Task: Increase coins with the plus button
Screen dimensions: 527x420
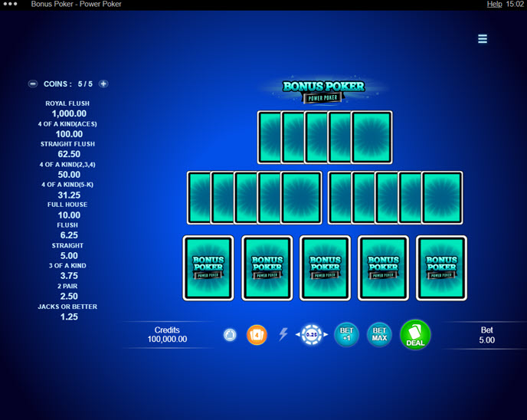Action: [x=103, y=84]
